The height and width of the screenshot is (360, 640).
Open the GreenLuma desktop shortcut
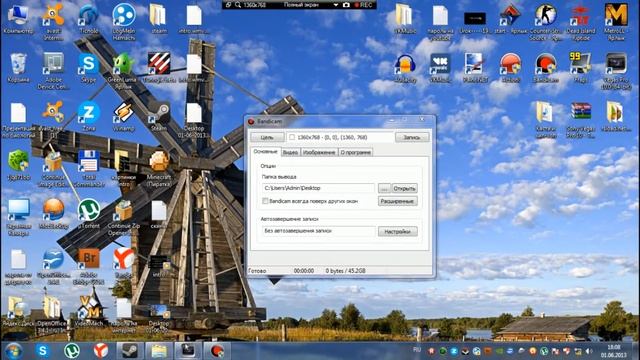click(123, 70)
